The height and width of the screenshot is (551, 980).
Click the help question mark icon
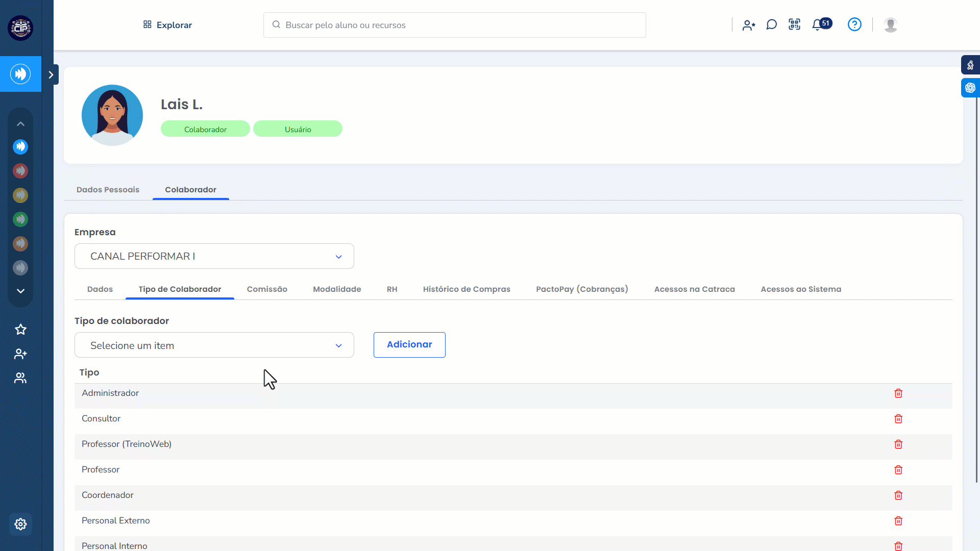coord(854,24)
